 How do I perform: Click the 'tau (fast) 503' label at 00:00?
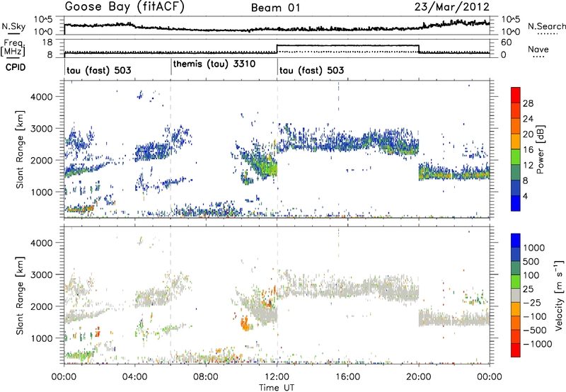coord(99,70)
